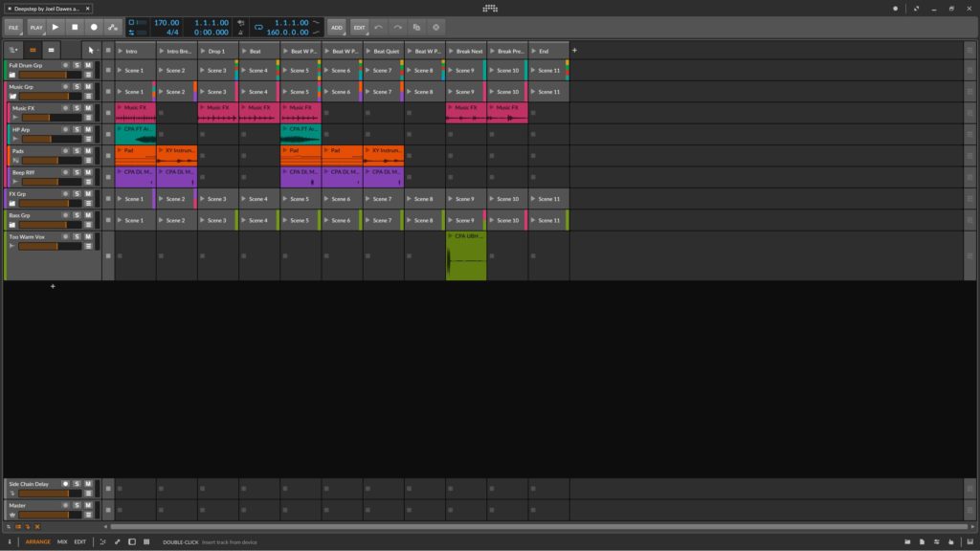
Task: Launch the Drop 1 scene
Action: pos(203,50)
